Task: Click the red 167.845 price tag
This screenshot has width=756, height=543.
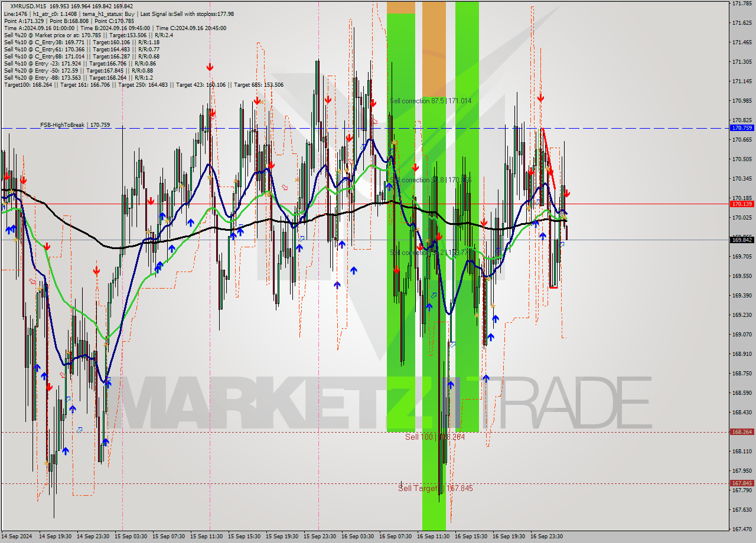Action: click(742, 483)
